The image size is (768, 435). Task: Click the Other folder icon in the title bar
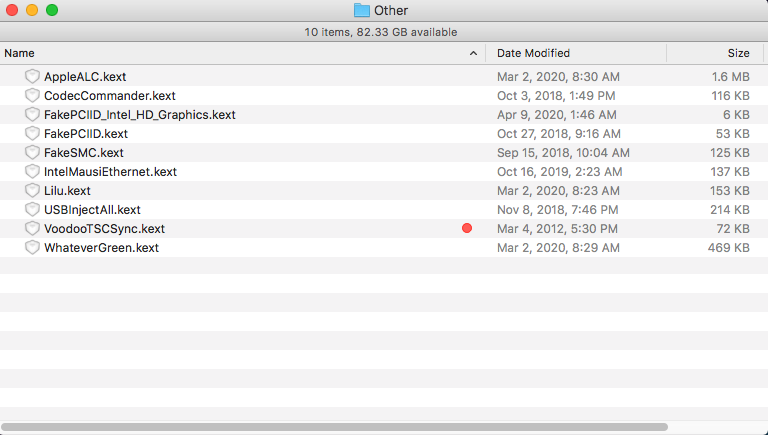[x=361, y=10]
